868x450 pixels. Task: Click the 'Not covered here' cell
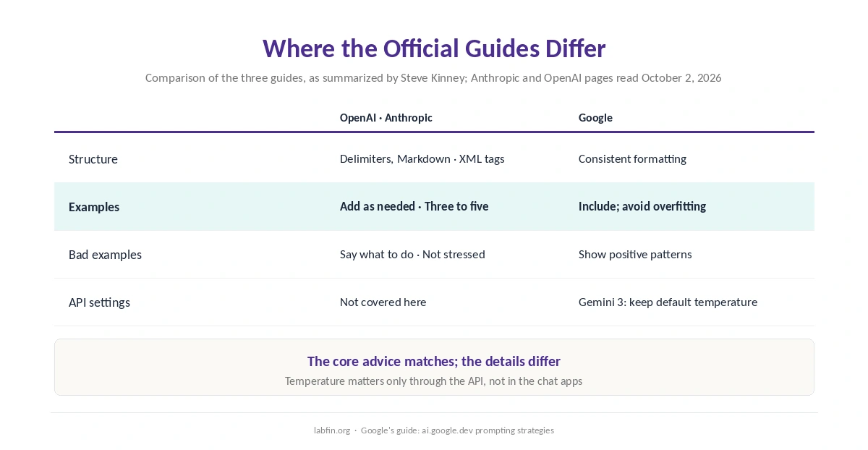pos(383,302)
